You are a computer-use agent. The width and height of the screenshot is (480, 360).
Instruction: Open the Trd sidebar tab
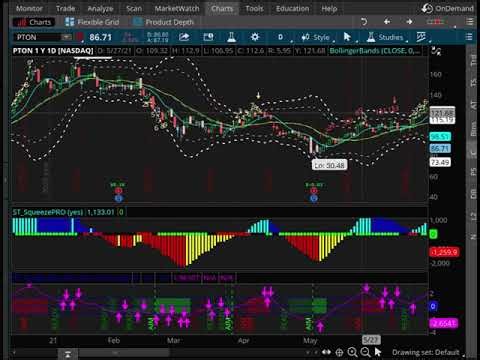tap(473, 60)
